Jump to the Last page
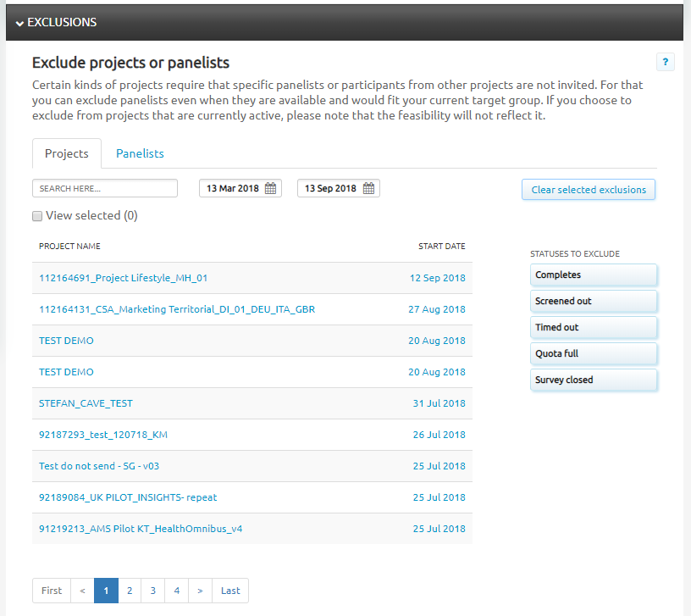 [230, 591]
